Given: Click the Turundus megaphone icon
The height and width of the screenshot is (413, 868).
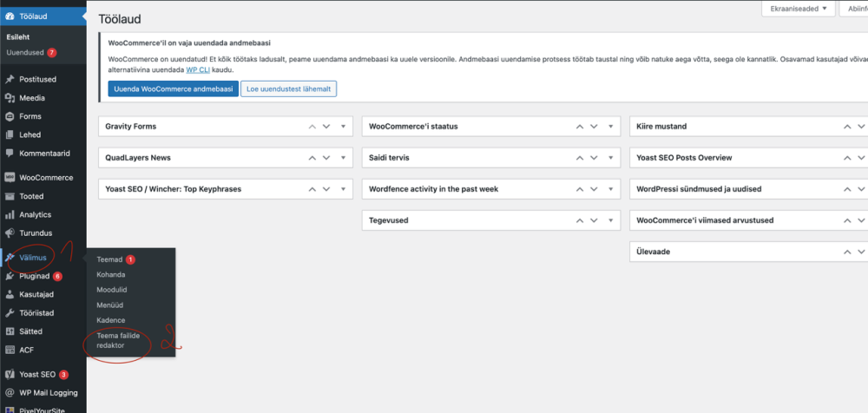Looking at the screenshot, I should pos(10,233).
